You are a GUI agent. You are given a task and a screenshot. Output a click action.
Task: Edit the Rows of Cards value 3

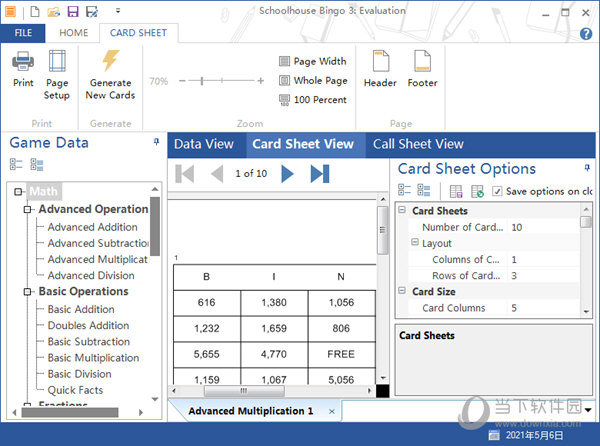pos(543,276)
